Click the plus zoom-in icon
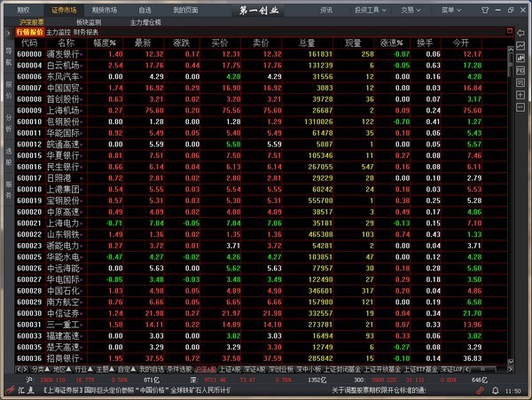The width and height of the screenshot is (532, 400). tap(520, 95)
